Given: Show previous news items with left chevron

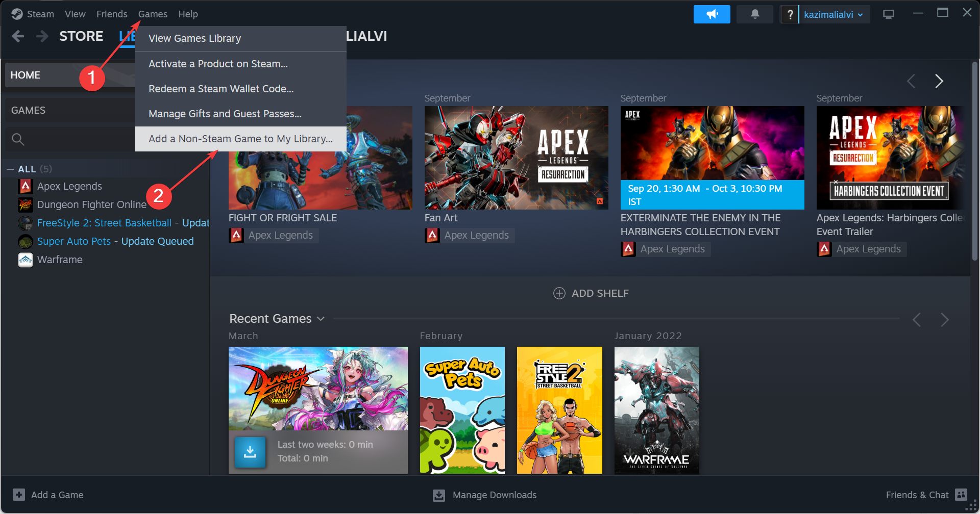Looking at the screenshot, I should pos(911,81).
